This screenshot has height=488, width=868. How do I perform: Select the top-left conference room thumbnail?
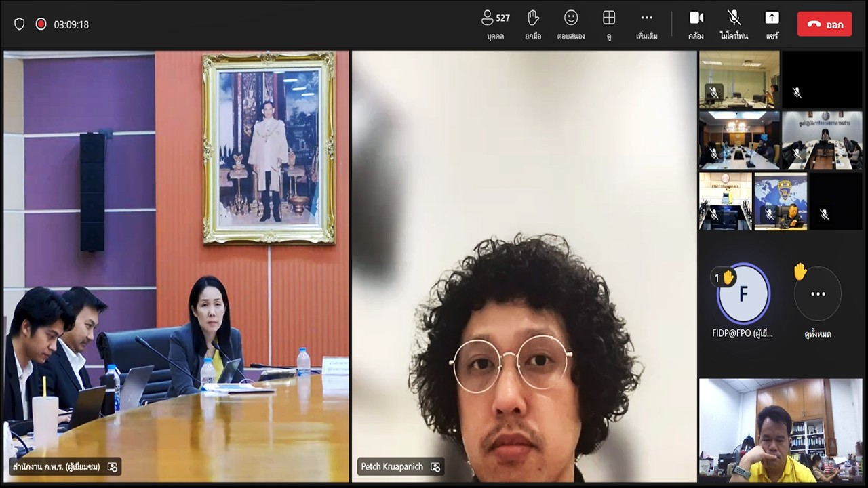click(739, 79)
